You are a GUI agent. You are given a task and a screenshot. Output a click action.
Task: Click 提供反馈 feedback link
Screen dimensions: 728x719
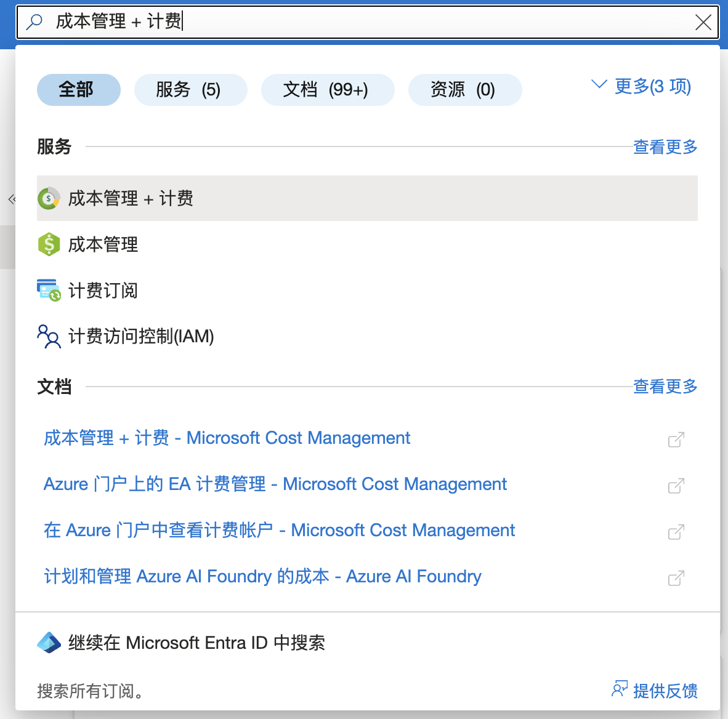[x=655, y=691]
